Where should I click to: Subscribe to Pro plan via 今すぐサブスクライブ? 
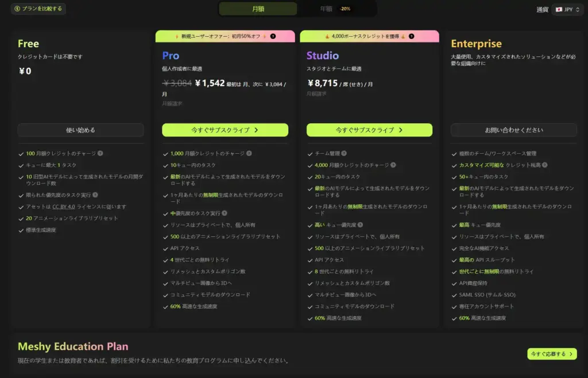point(225,130)
